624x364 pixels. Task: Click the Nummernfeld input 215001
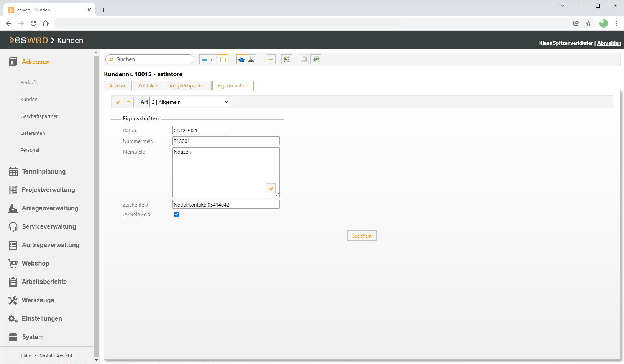point(226,141)
